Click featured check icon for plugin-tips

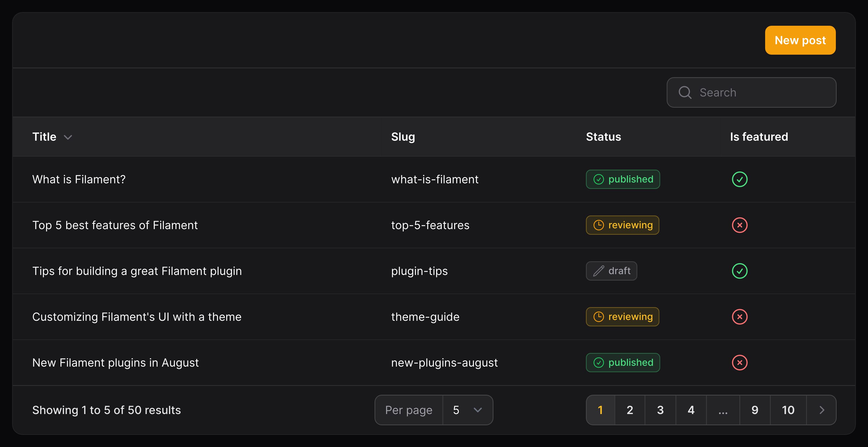tap(740, 271)
